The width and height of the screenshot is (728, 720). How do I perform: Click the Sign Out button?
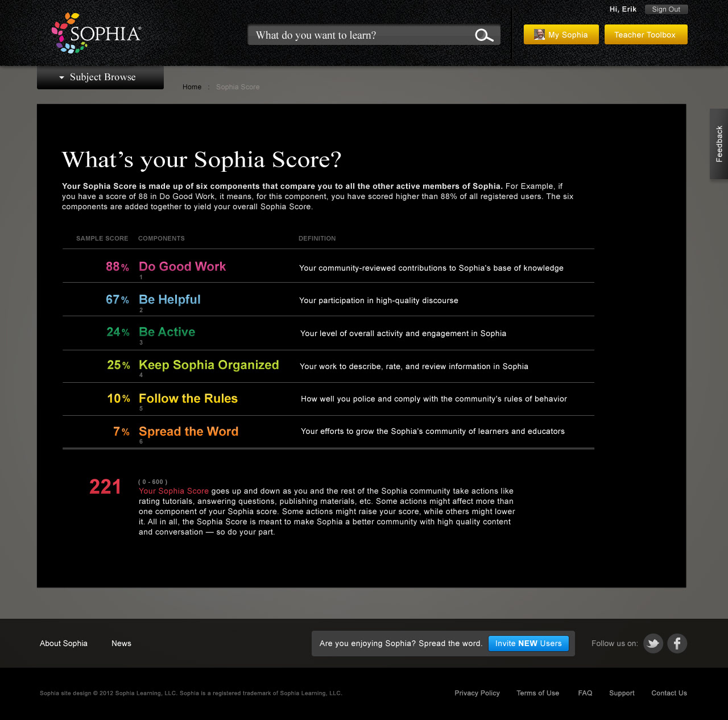point(666,9)
